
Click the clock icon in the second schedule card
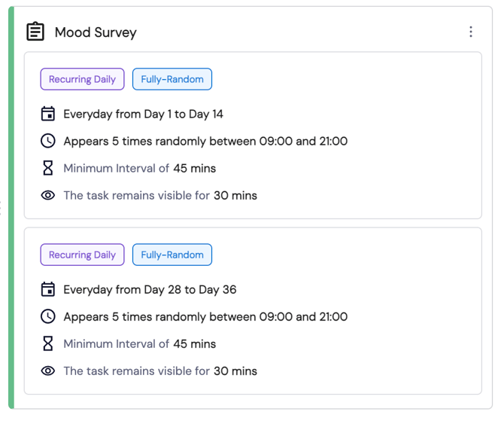point(48,316)
